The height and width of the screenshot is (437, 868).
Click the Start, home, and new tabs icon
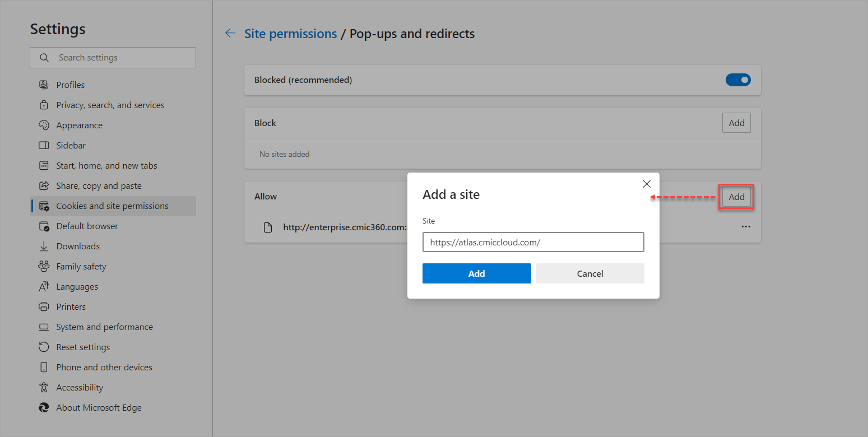[x=44, y=165]
